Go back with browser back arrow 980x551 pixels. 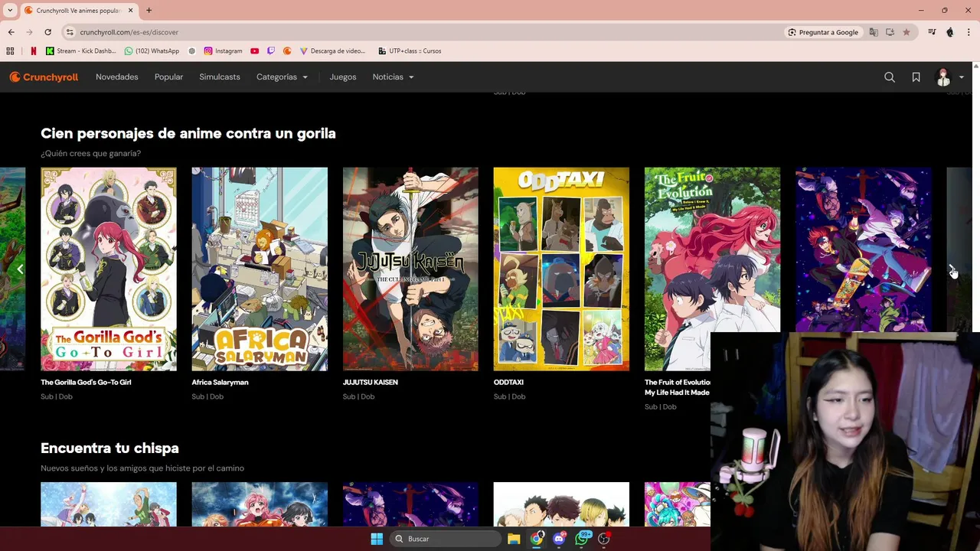click(x=11, y=32)
